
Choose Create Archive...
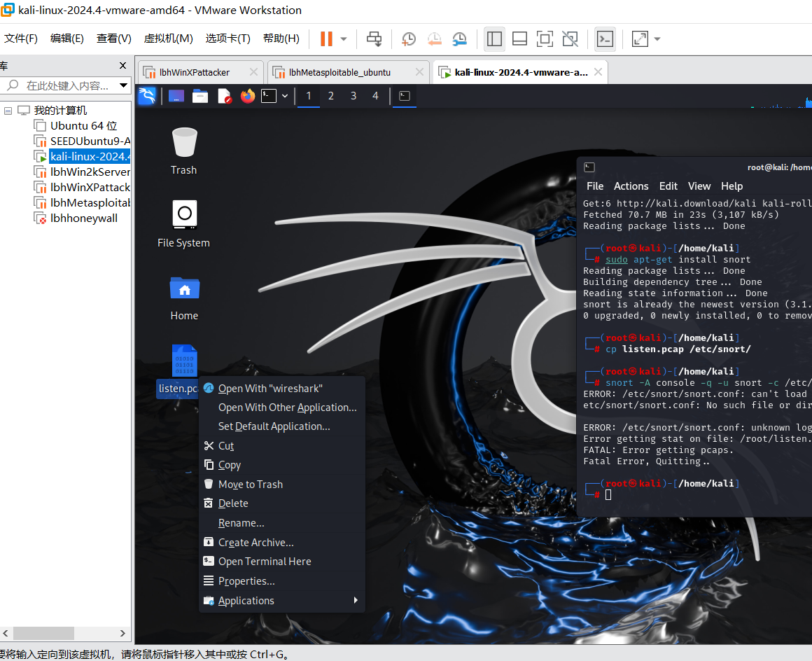[282, 543]
